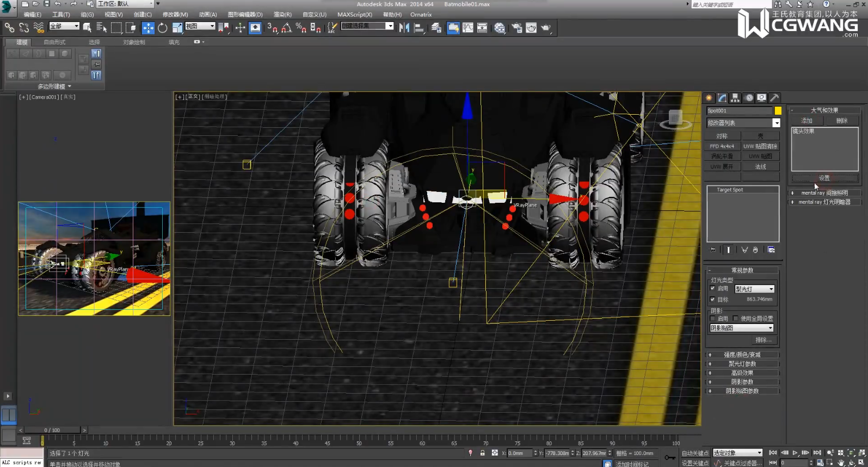Image resolution: width=868 pixels, height=467 pixels.
Task: Click the 排除... exclude button
Action: [764, 340]
